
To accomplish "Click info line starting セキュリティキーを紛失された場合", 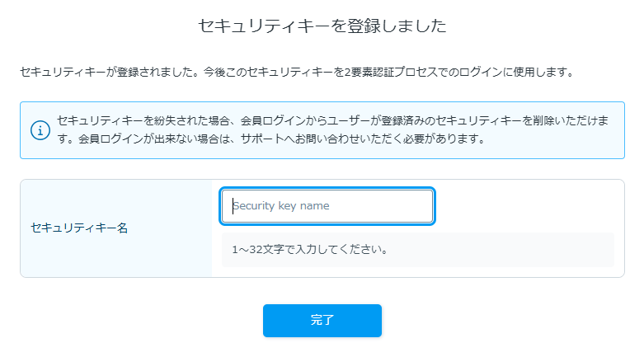I will [332, 120].
